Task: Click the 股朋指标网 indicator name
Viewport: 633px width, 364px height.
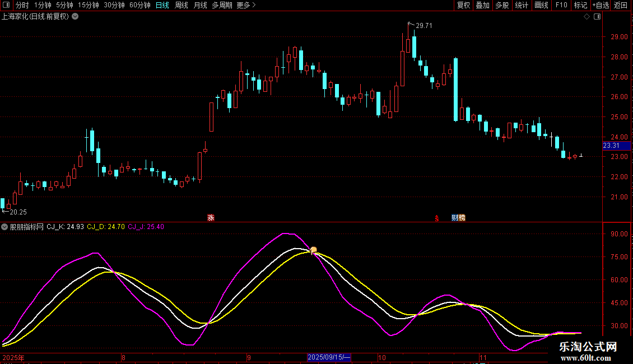Action: 27,227
